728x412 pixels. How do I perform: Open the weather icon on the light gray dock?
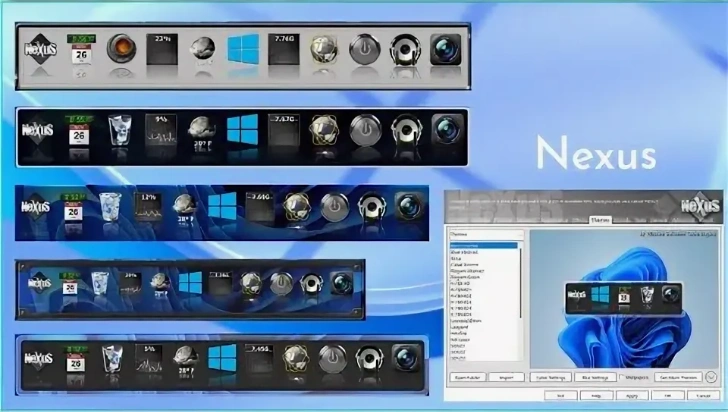[x=203, y=48]
